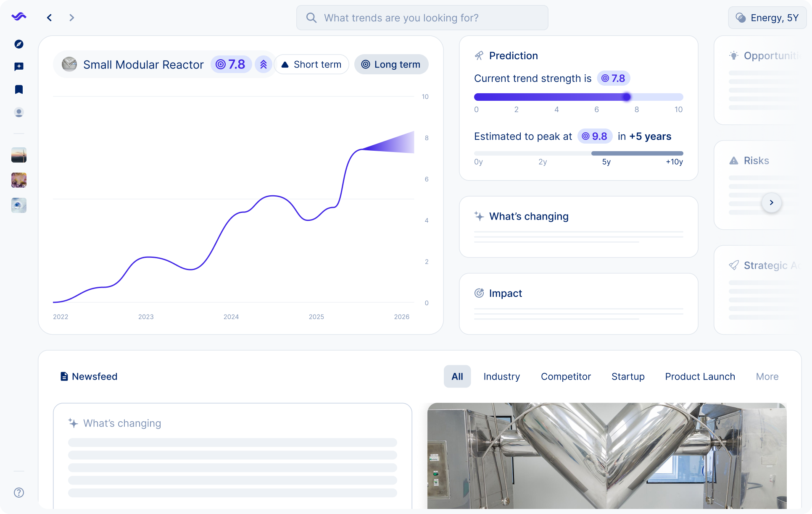Click the 7.8 trend score badge
812x514 pixels.
231,64
